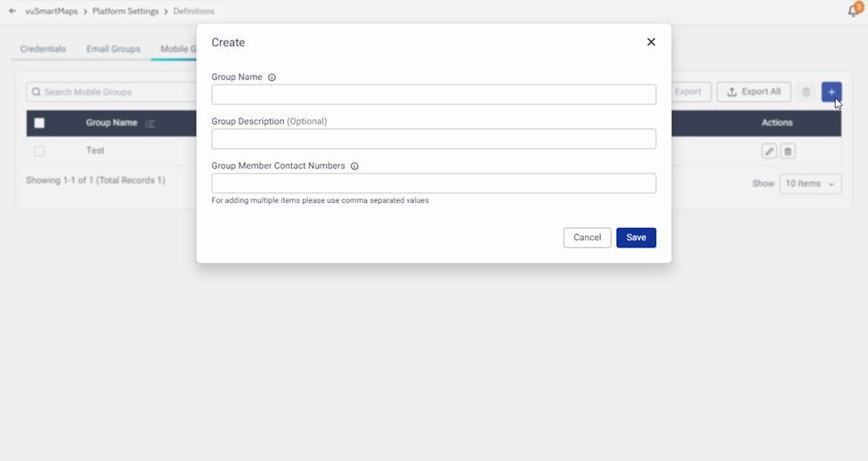Screen dimensions: 868x461
Task: Click the Export All button
Action: 753,92
